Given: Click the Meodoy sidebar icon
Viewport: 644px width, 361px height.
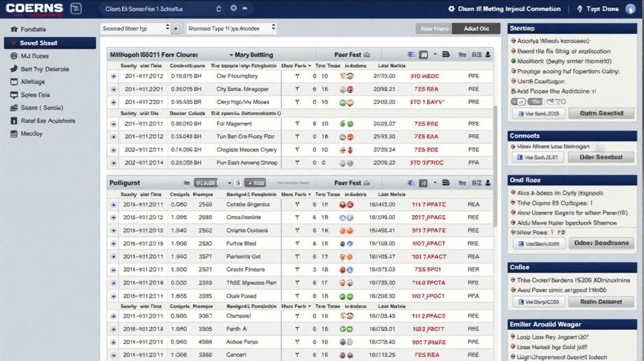Looking at the screenshot, I should click(x=14, y=134).
